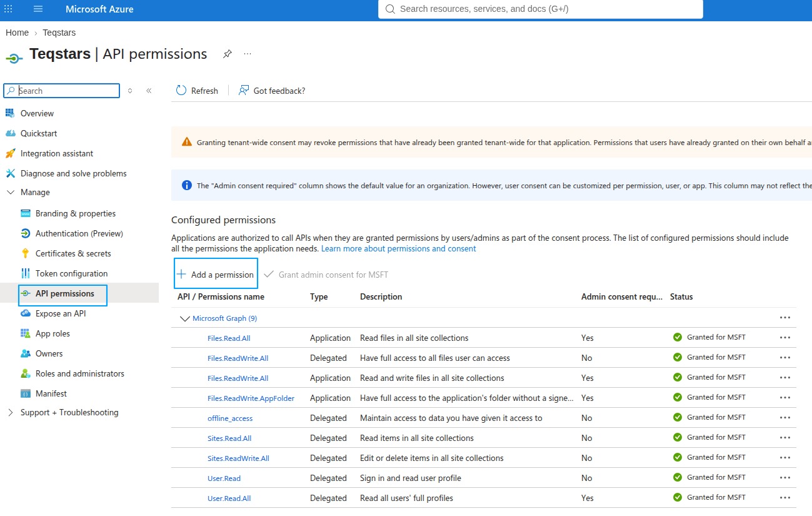The height and width of the screenshot is (516, 812).
Task: Open the Delegated Files.ReadWrite.All permission link
Action: coord(238,358)
